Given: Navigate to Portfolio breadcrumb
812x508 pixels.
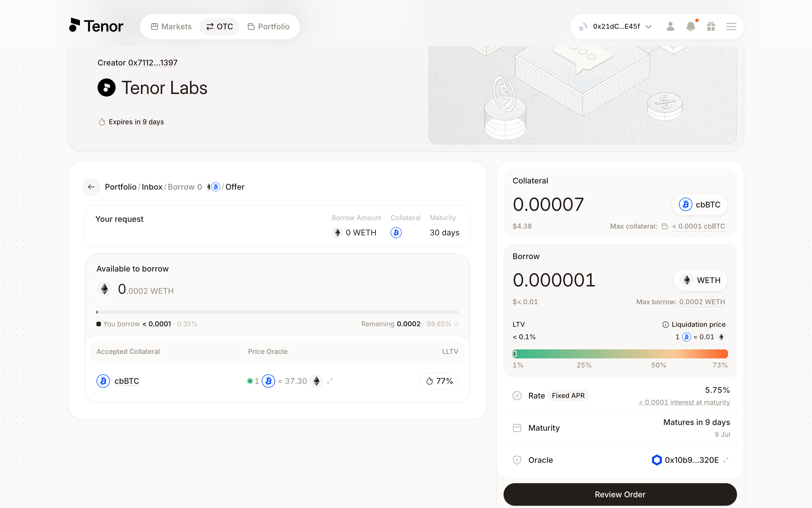Looking at the screenshot, I should pyautogui.click(x=120, y=187).
